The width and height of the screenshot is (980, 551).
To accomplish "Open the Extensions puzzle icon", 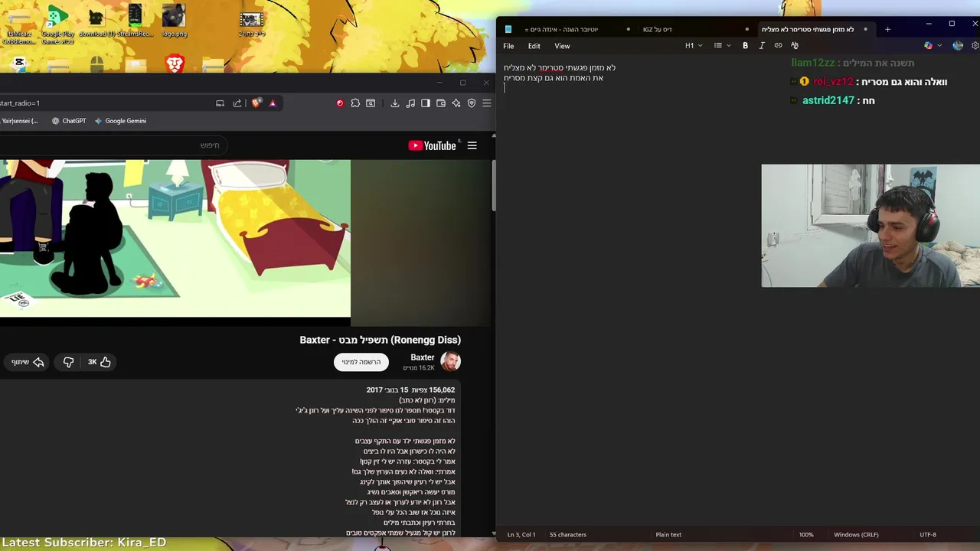I will (355, 103).
